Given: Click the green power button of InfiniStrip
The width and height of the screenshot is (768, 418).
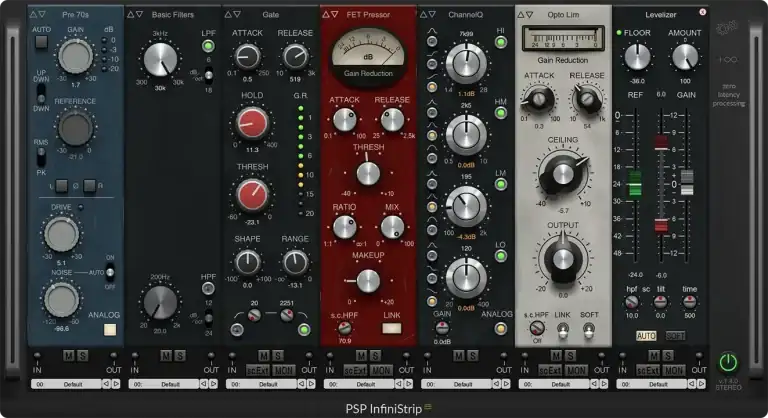Looking at the screenshot, I should point(728,363).
